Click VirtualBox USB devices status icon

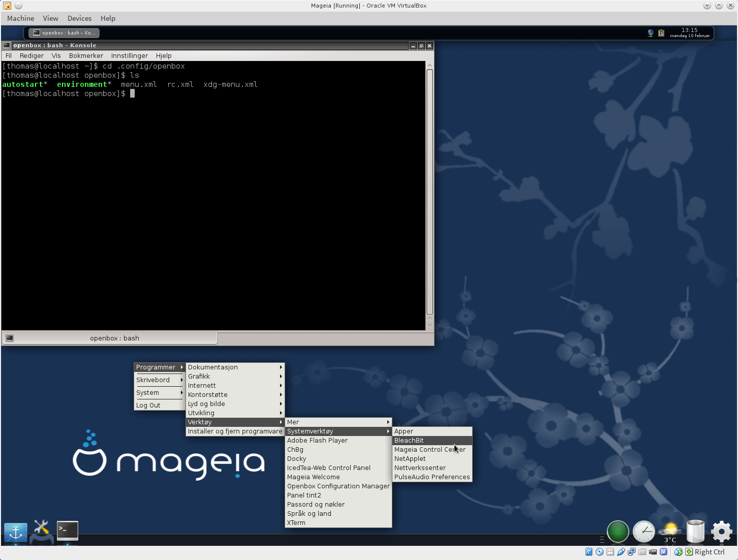point(621,552)
